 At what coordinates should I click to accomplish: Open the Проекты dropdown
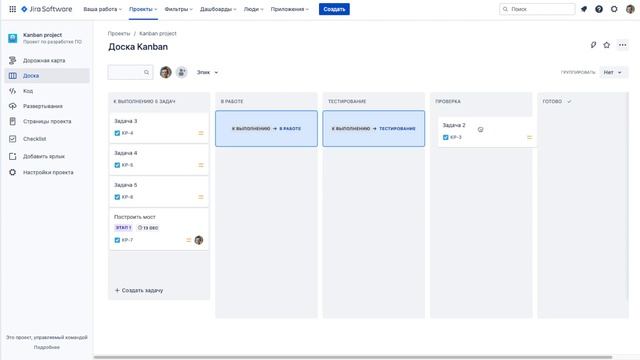(143, 9)
